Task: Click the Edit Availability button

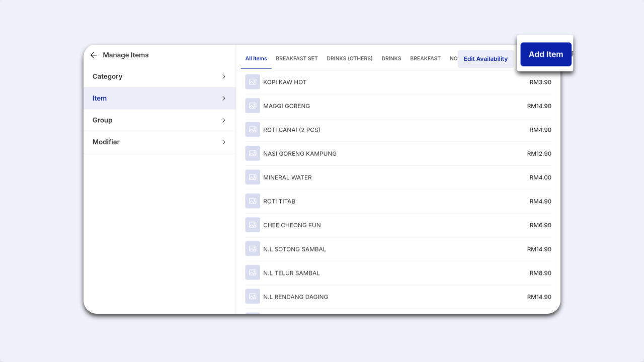Action: (x=486, y=59)
